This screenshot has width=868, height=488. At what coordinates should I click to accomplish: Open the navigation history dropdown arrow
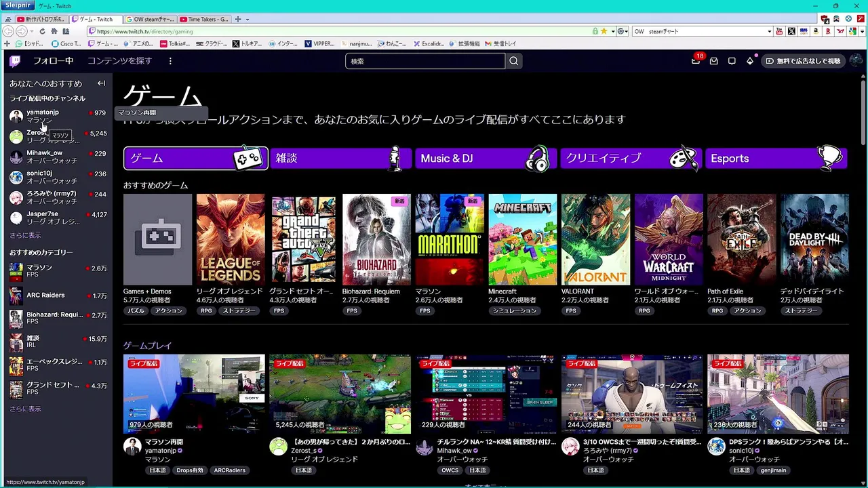coord(31,31)
